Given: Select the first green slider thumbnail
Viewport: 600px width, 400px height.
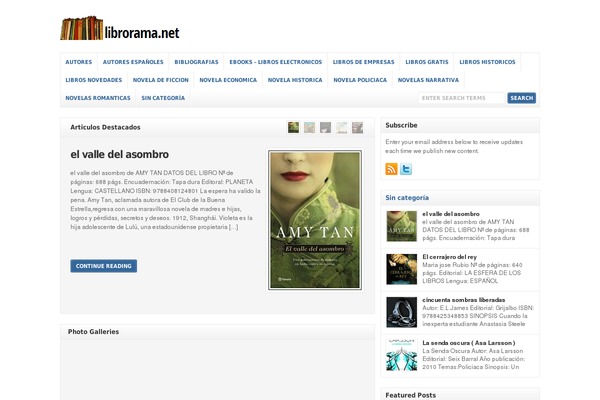Looking at the screenshot, I should click(293, 127).
